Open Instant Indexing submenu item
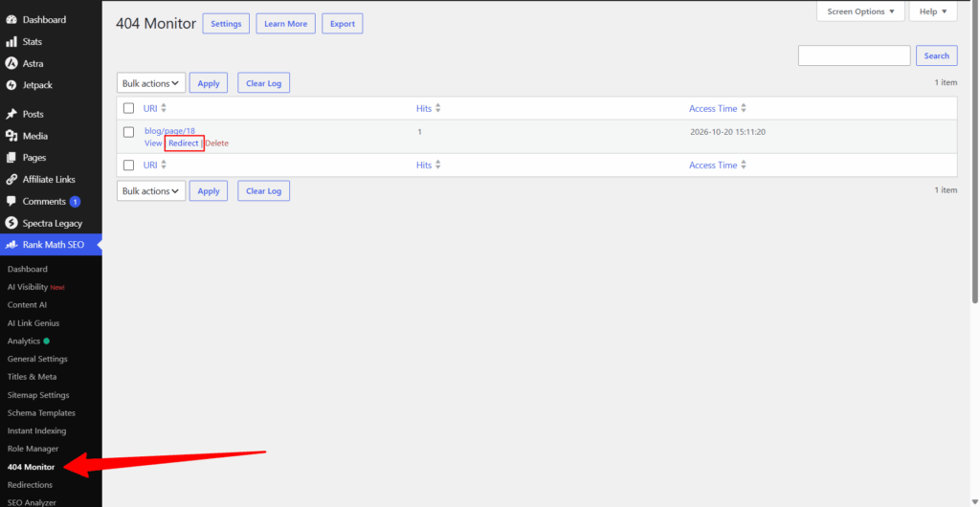The width and height of the screenshot is (980, 507). (x=37, y=430)
